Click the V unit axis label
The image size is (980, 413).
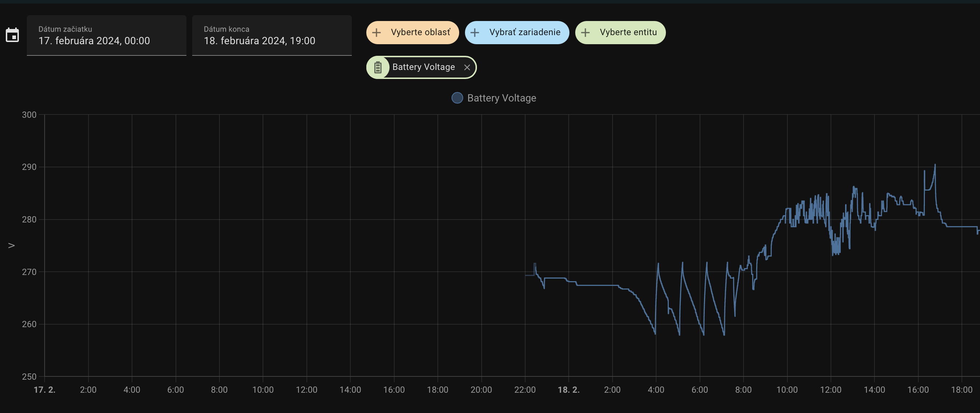[x=11, y=245]
